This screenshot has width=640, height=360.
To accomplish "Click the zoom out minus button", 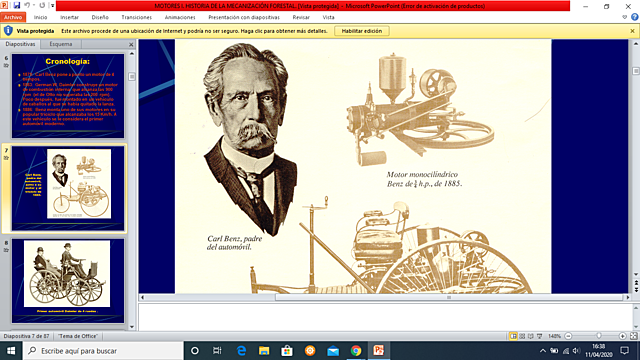I will 568,336.
